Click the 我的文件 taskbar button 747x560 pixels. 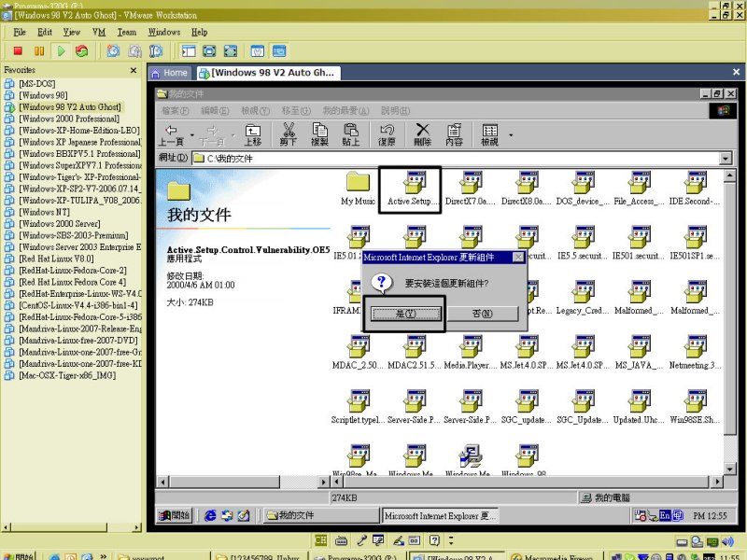click(320, 515)
